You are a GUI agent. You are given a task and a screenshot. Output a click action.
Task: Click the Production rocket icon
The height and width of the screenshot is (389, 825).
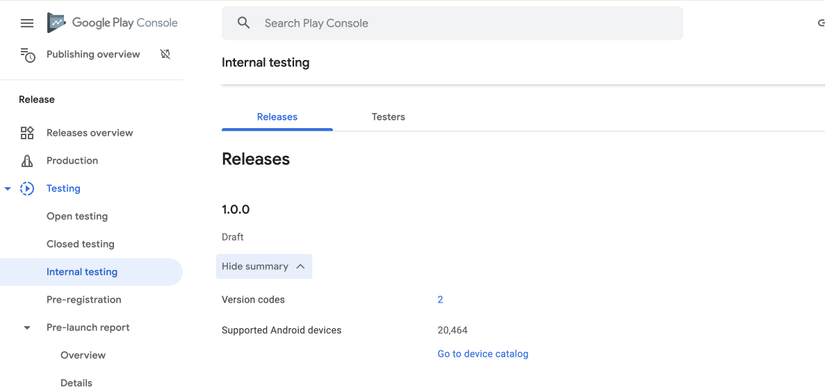(27, 161)
